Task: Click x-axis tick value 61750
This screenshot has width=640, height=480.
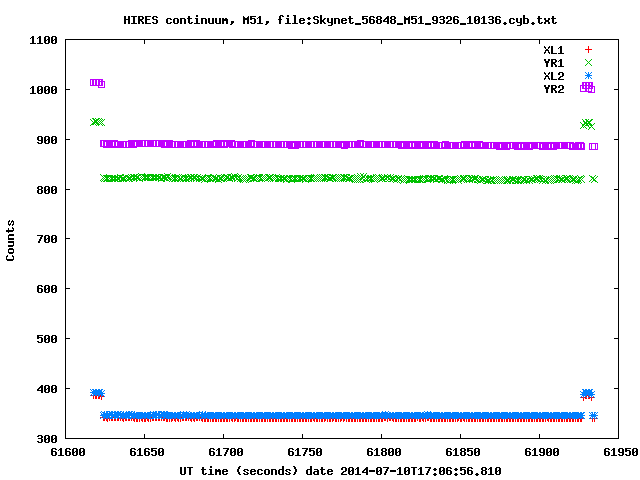Action: tap(305, 452)
